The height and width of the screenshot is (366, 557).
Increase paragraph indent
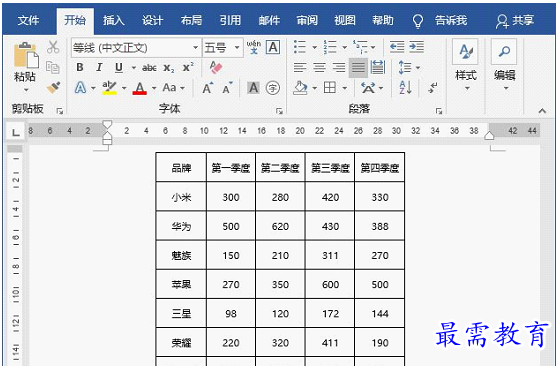click(416, 47)
